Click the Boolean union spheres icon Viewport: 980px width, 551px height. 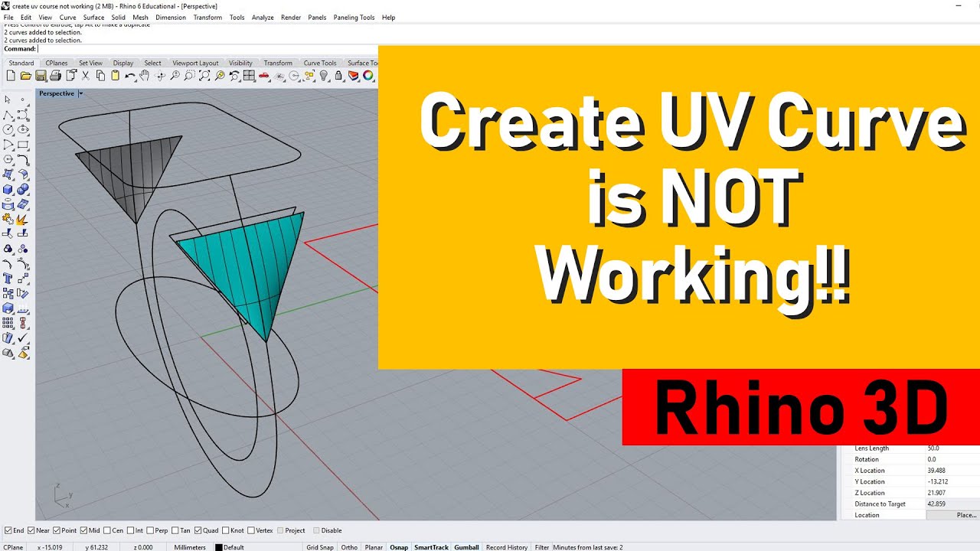pyautogui.click(x=23, y=189)
